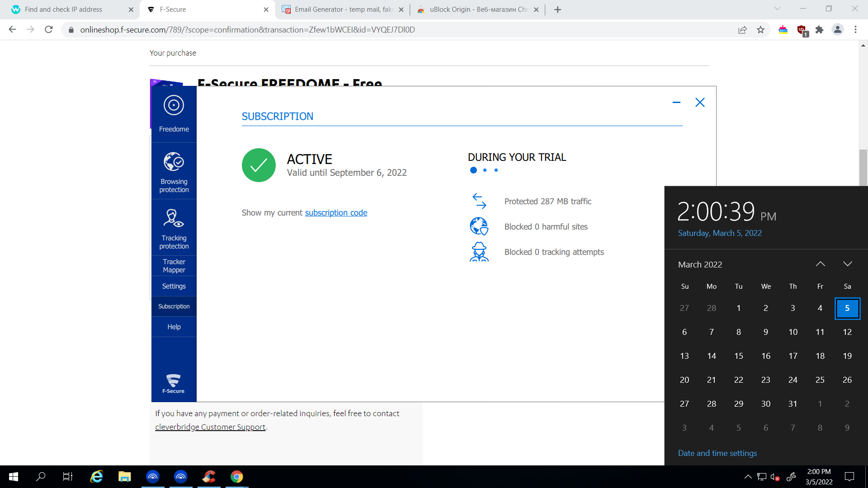Click the taskbar clock showing 2:00 PM
Image resolution: width=868 pixels, height=488 pixels.
click(819, 477)
